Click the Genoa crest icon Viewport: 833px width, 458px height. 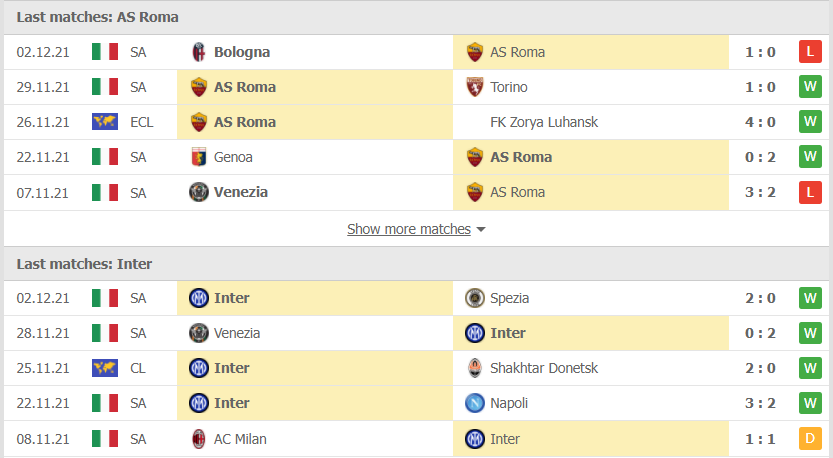point(199,157)
